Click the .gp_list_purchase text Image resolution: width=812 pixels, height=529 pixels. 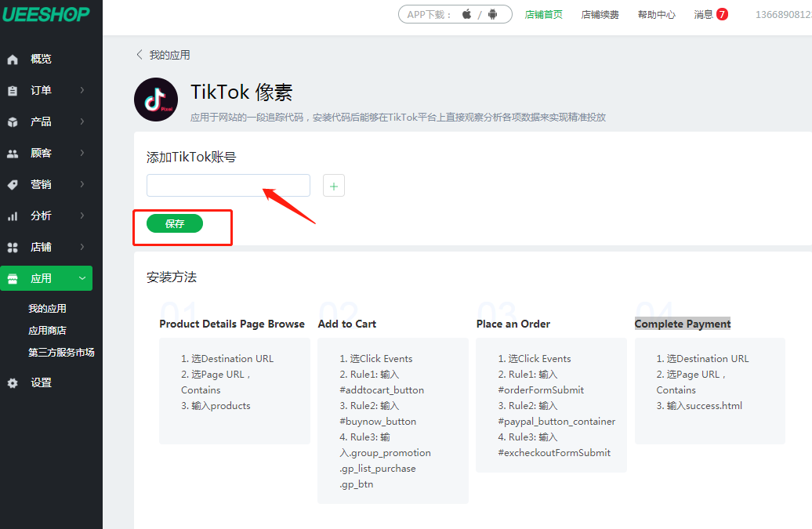click(378, 469)
